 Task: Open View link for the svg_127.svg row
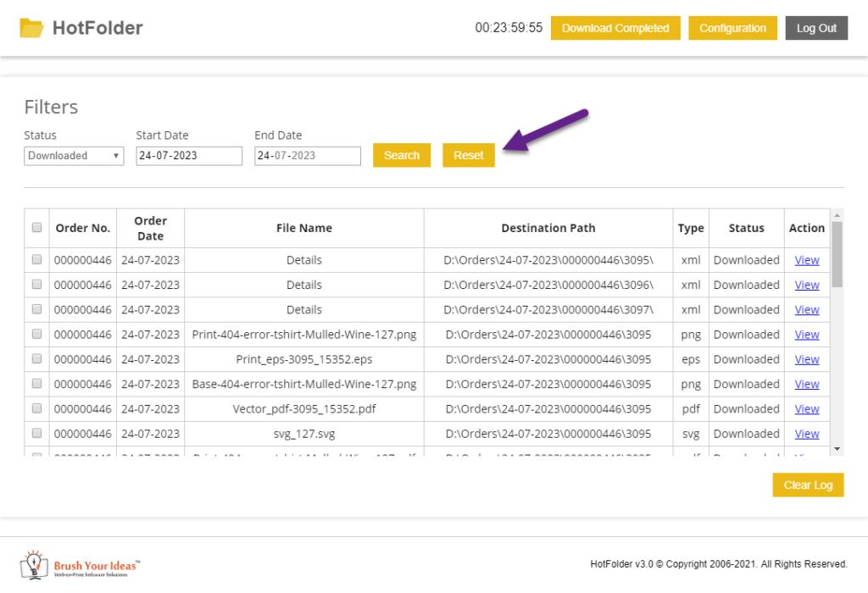[x=807, y=434]
